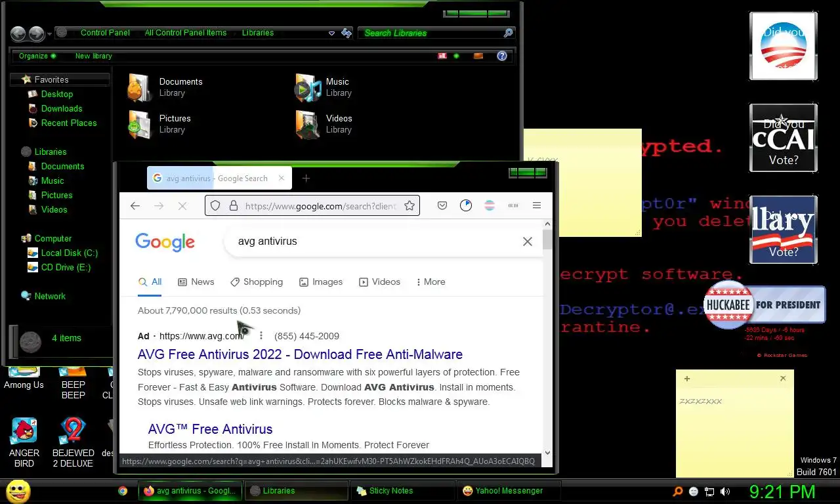
Task: Go forward in the Libraries explorer window
Action: click(37, 33)
